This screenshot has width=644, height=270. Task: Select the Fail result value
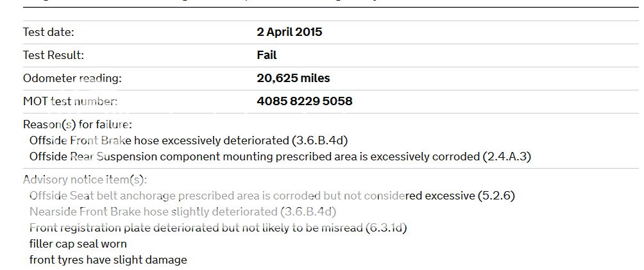coord(267,55)
